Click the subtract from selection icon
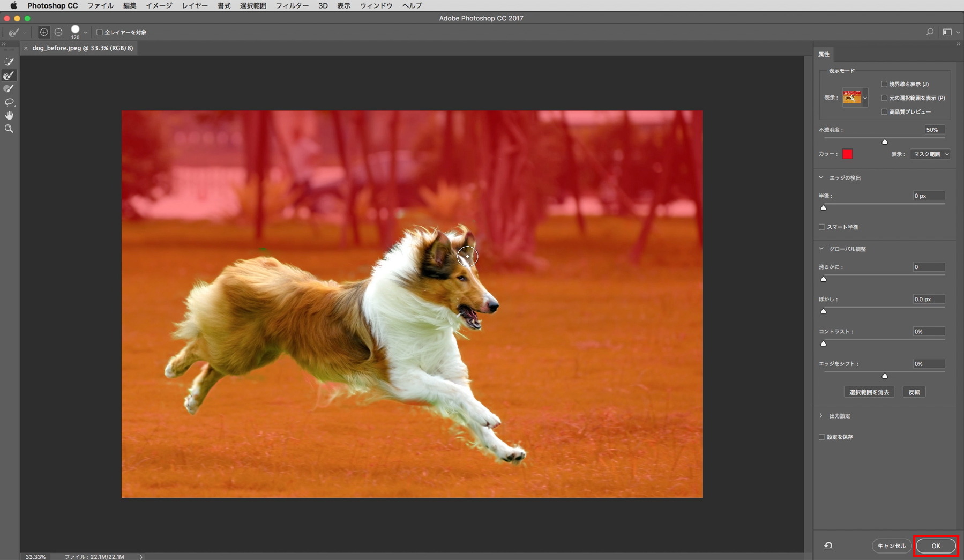964x560 pixels. point(58,32)
